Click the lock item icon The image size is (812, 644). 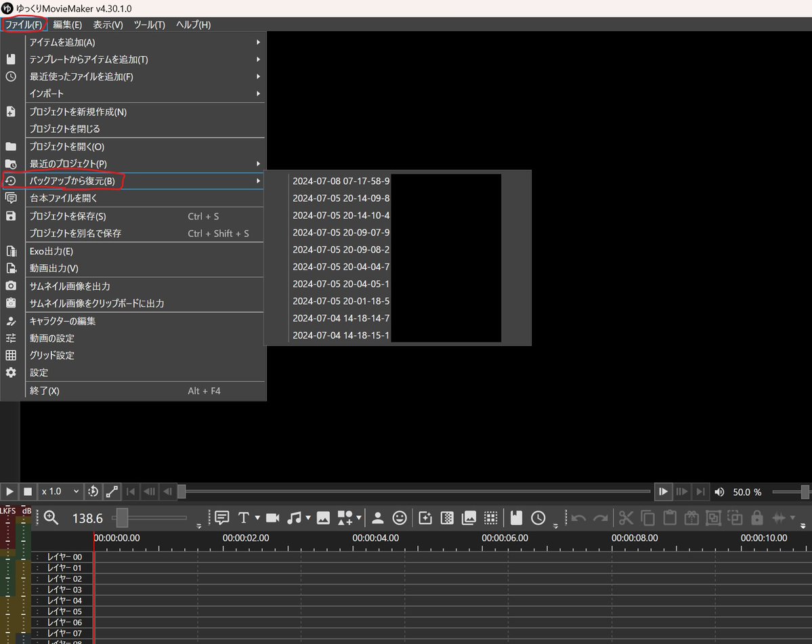click(x=756, y=517)
